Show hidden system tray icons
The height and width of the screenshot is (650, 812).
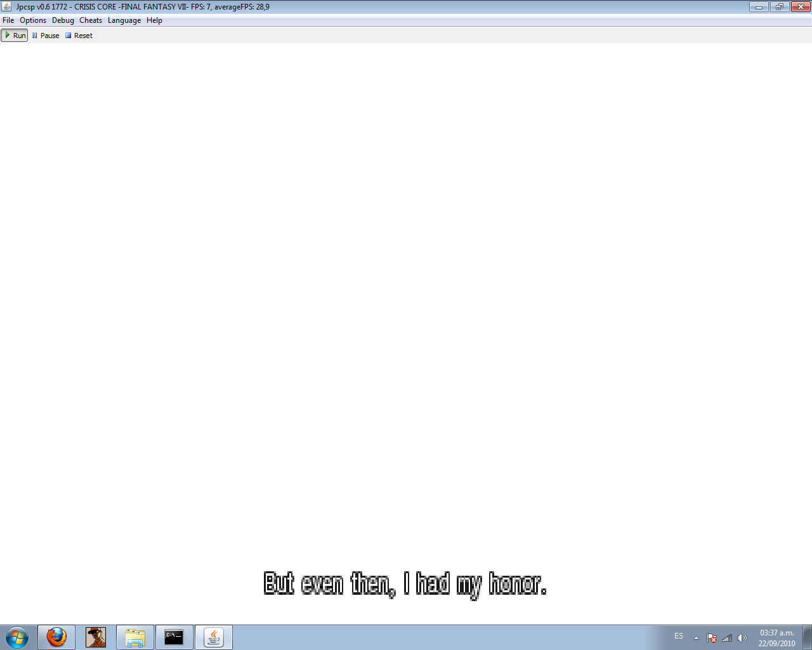click(696, 638)
